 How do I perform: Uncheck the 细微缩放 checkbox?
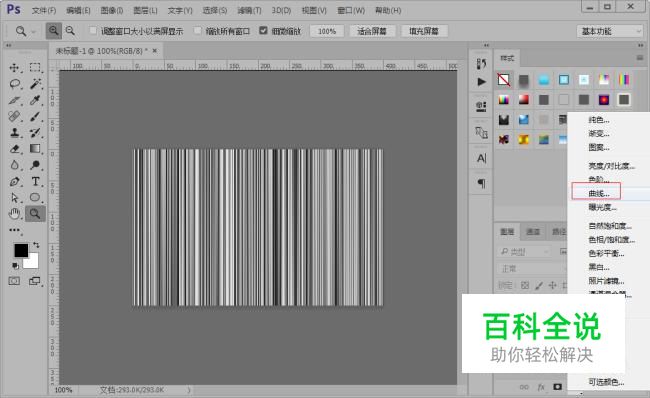click(x=263, y=31)
